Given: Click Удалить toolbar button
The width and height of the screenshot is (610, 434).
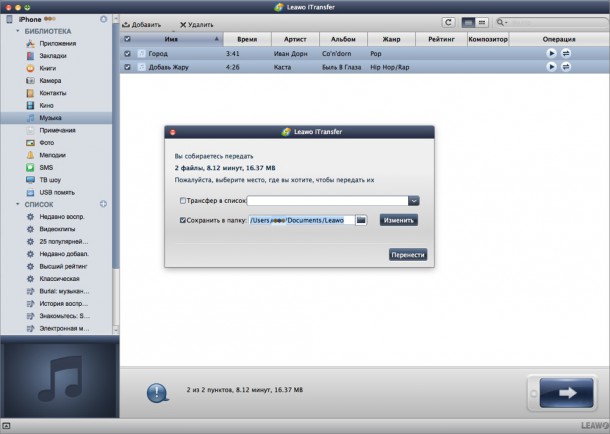Looking at the screenshot, I should pyautogui.click(x=196, y=25).
